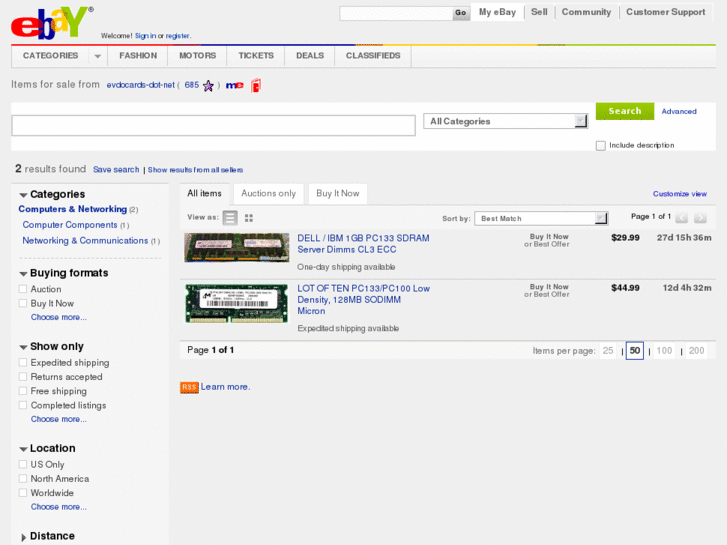Open the Fashion nav item
The height and width of the screenshot is (545, 727).
[138, 56]
